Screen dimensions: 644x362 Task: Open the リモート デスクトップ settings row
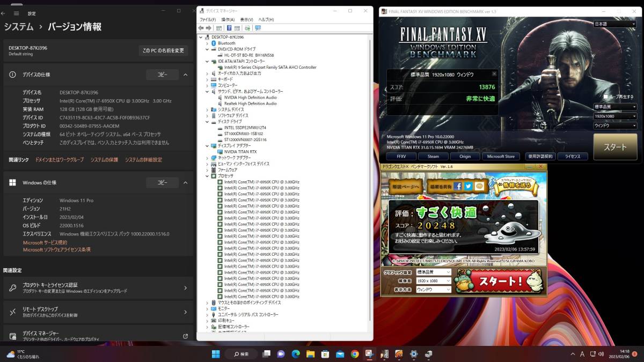click(98, 312)
